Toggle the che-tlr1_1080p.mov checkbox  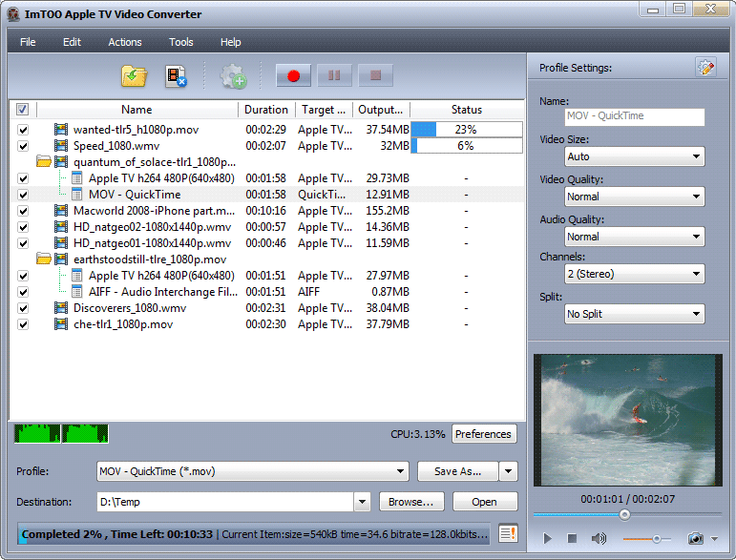pyautogui.click(x=23, y=324)
